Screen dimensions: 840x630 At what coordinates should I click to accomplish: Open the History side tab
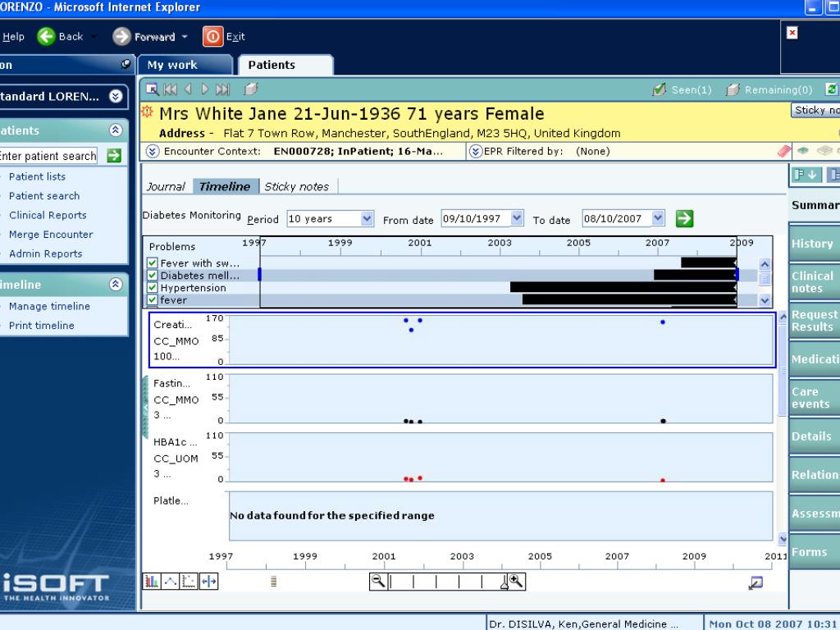point(815,244)
